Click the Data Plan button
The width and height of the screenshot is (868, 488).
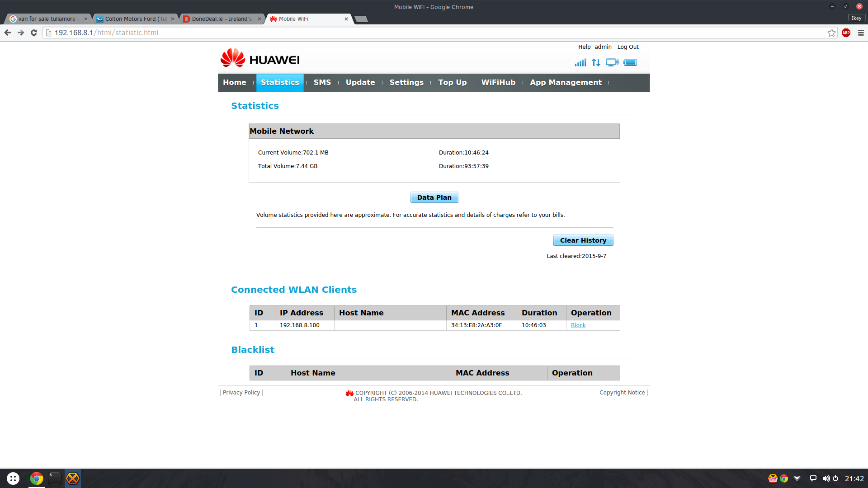click(x=434, y=197)
